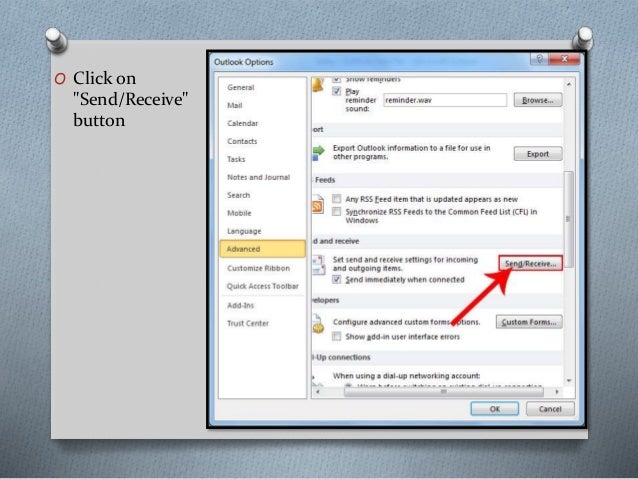
Task: Click the horizontal scrollbar right arrow
Action: coord(557,392)
